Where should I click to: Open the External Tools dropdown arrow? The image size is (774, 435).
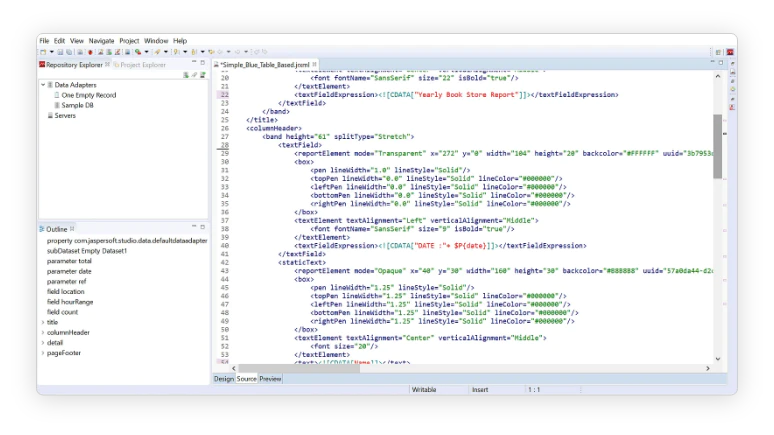147,52
